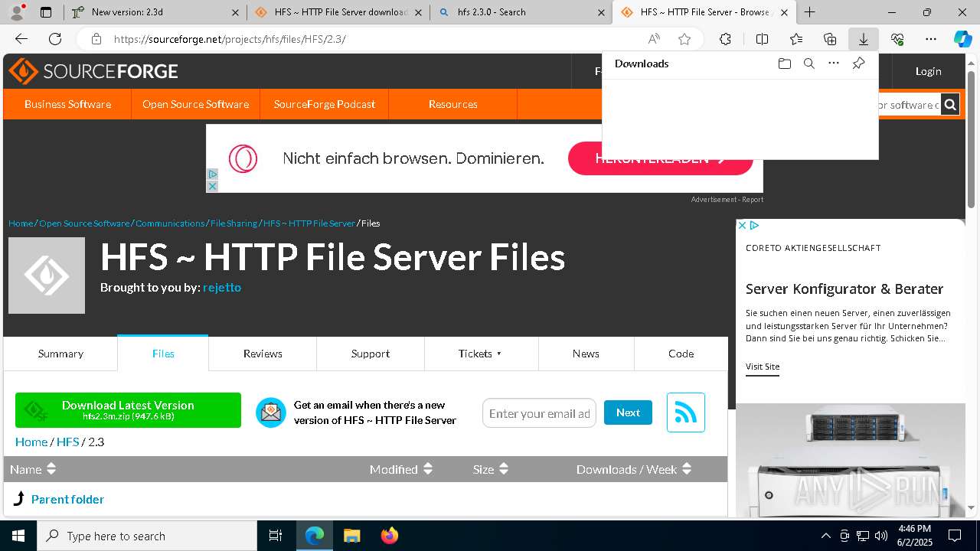Open split screen view icon
This screenshot has height=551, width=980.
[x=762, y=39]
